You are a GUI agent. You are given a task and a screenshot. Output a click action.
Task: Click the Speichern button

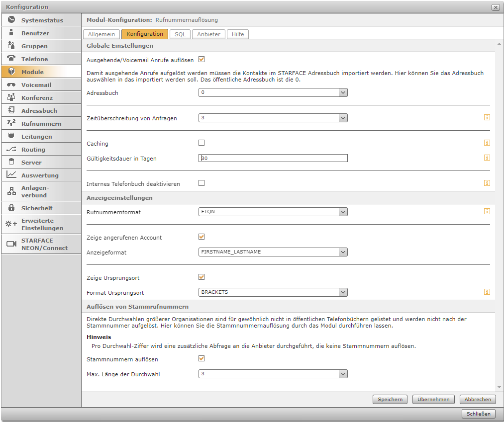point(390,399)
